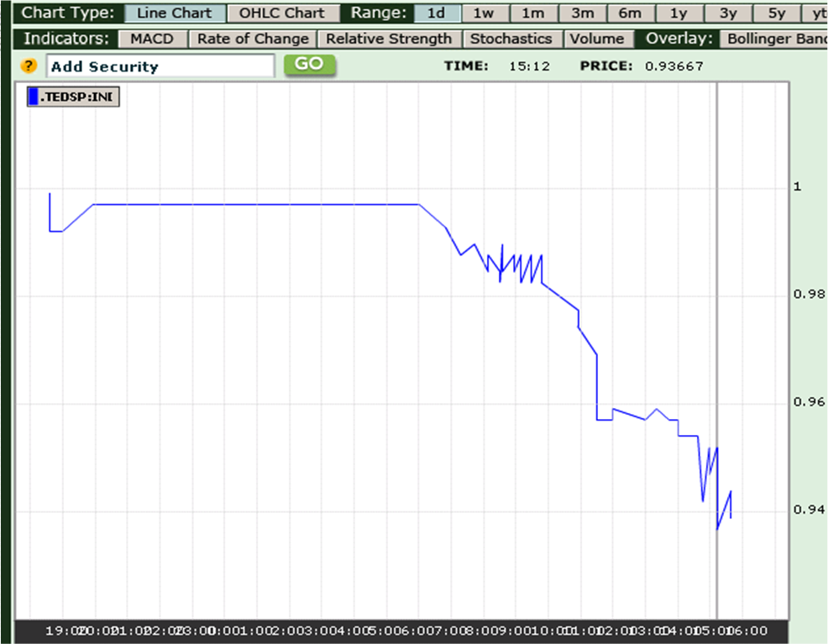This screenshot has height=644, width=828.
Task: Set range to 5y
Action: 776,13
